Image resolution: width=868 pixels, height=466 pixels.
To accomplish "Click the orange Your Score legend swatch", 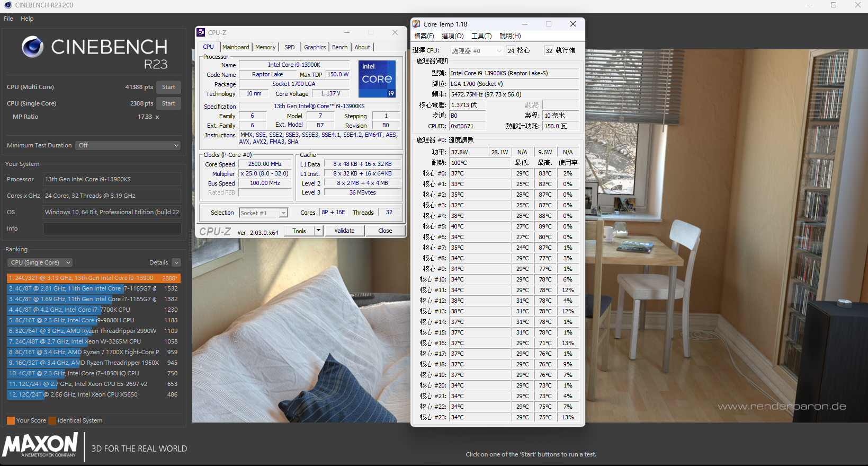I will coord(11,420).
